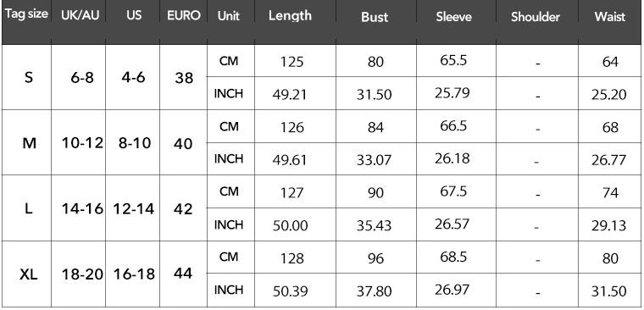Click the Tag size column header
This screenshot has height=310, width=644.
point(26,14)
